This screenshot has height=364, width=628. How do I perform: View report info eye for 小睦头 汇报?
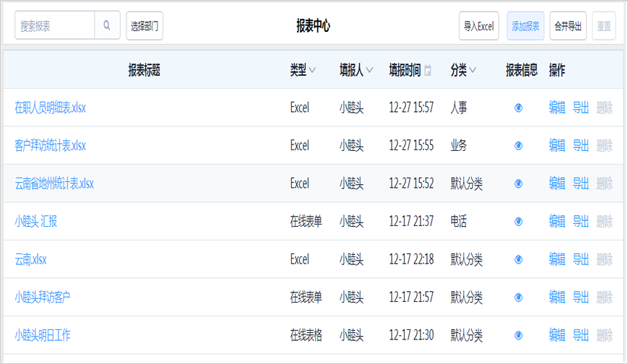(518, 222)
